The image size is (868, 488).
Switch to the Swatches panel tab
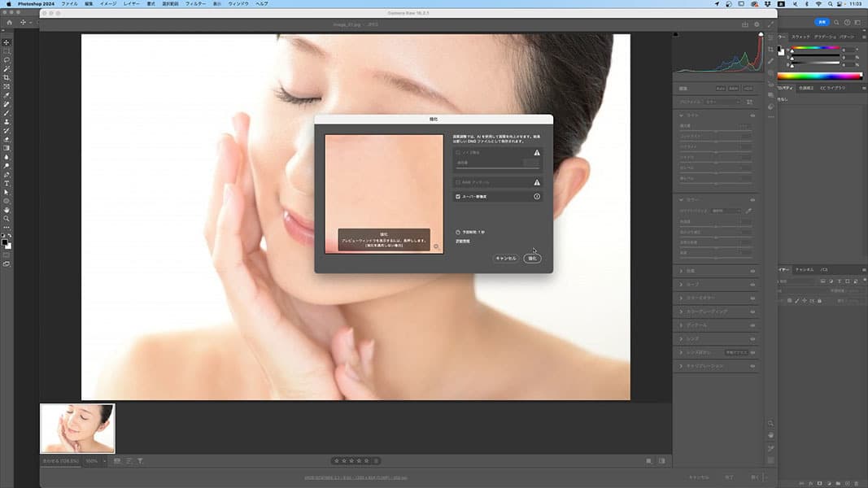click(801, 37)
